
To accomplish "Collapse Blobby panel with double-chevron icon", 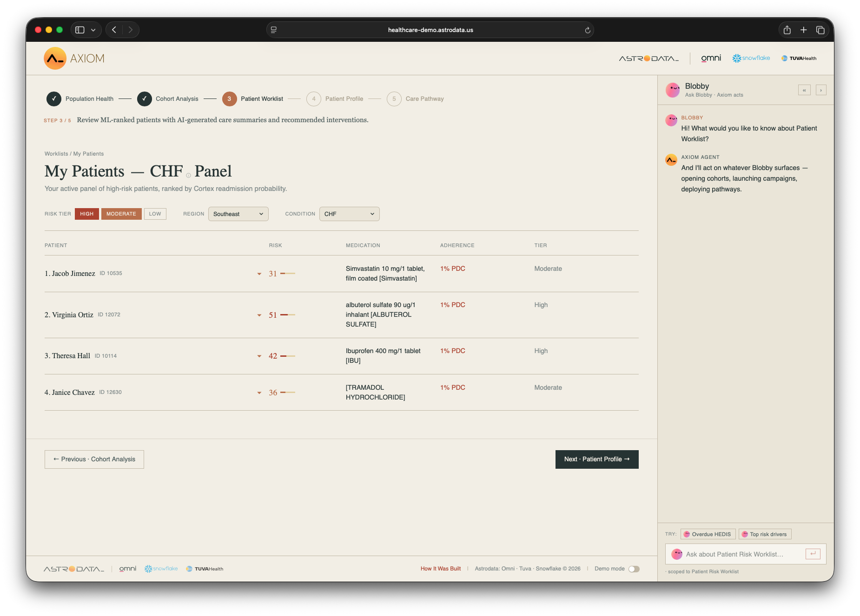I will 804,90.
